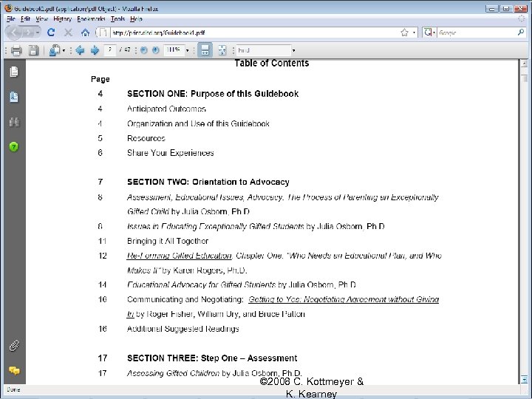
Task: Click the Guidebook PDF URL address field
Action: pos(254,33)
